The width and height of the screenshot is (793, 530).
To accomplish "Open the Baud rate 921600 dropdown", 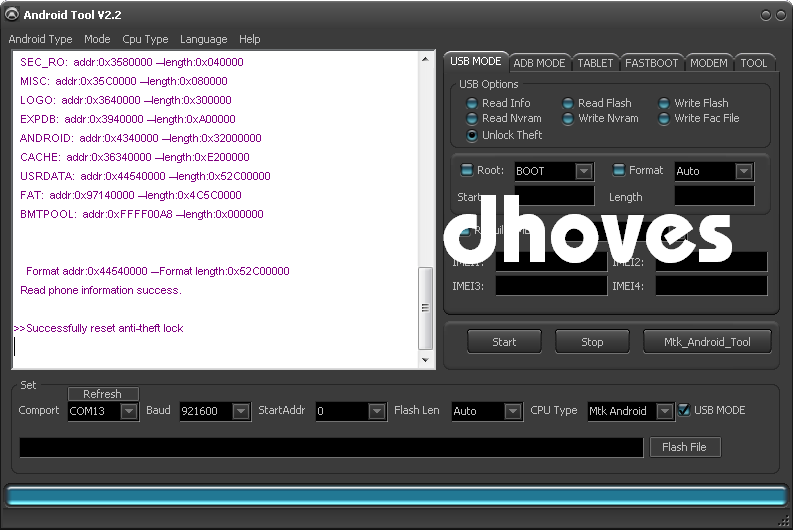I will coord(241,411).
